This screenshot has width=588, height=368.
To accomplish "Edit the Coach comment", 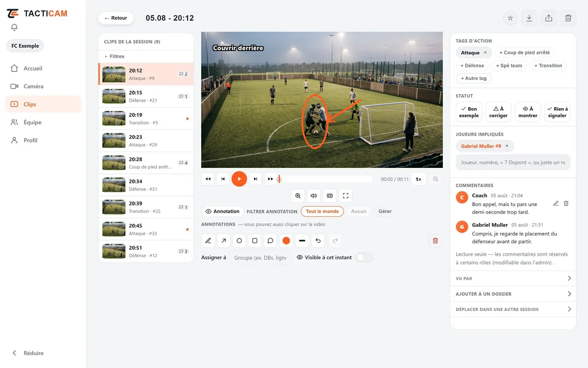I will (556, 203).
